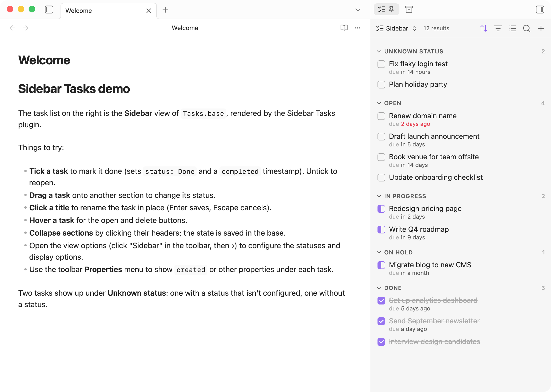The image size is (551, 392).
Task: Toggle the right sidebar icon
Action: pyautogui.click(x=540, y=10)
